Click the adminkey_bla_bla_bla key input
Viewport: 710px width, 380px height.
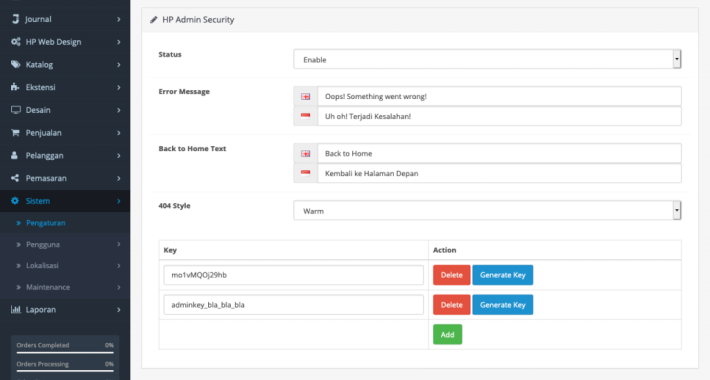[x=293, y=305]
